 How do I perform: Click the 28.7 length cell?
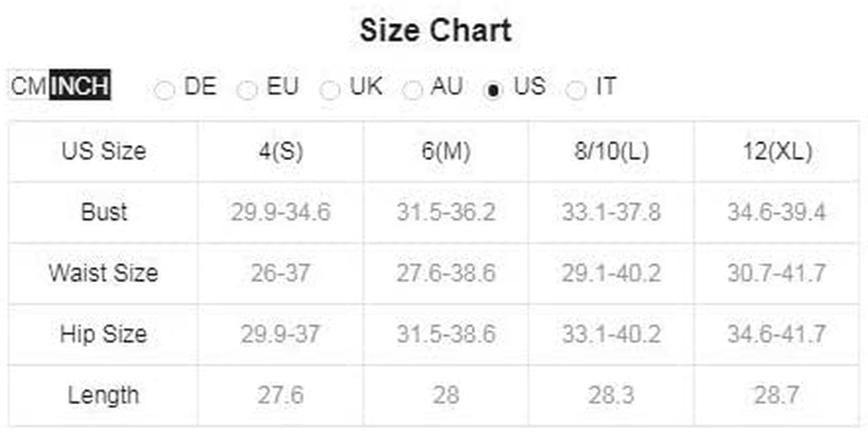(777, 395)
